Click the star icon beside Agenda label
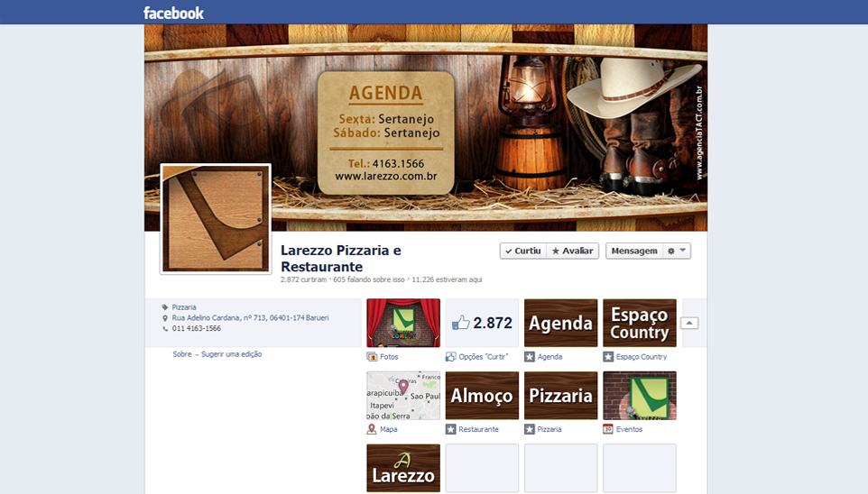 point(530,357)
